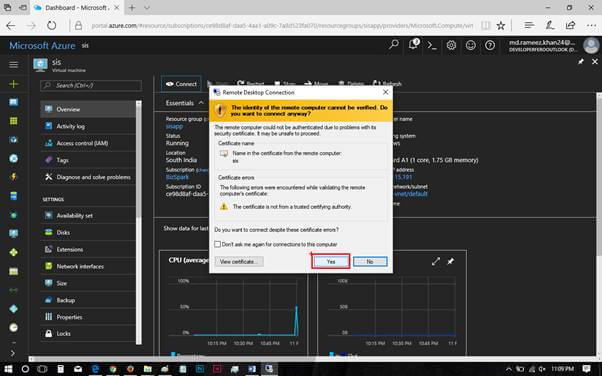Open the feedback smiley icon
The image size is (602, 376).
[471, 45]
